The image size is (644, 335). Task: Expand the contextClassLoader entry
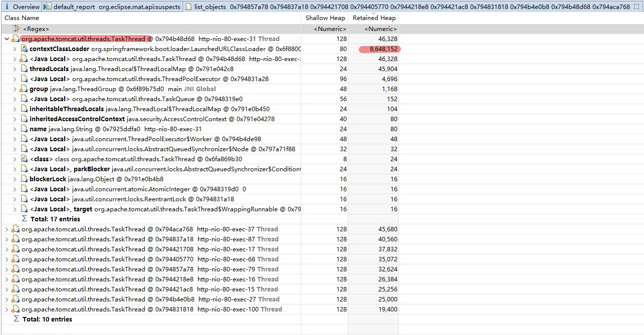[x=15, y=49]
